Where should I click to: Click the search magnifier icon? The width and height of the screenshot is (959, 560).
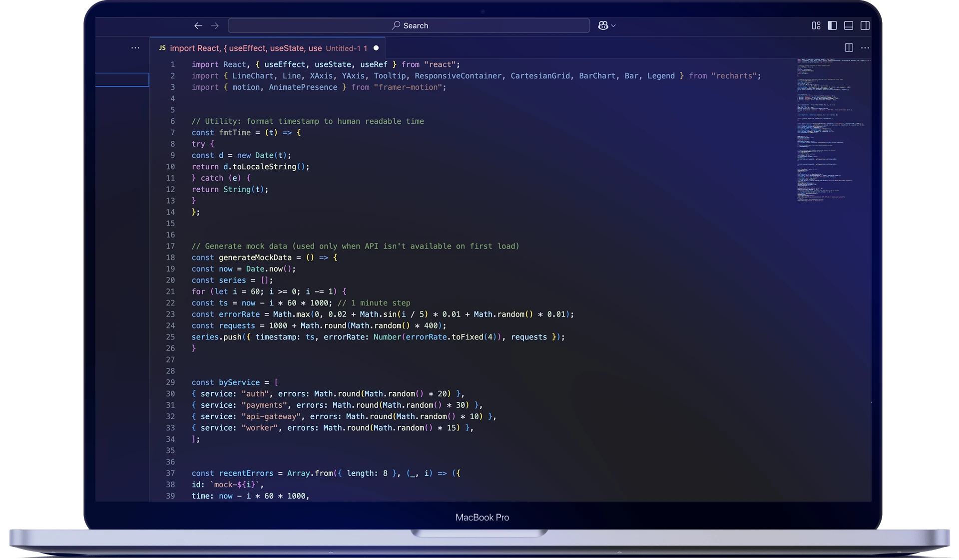396,25
